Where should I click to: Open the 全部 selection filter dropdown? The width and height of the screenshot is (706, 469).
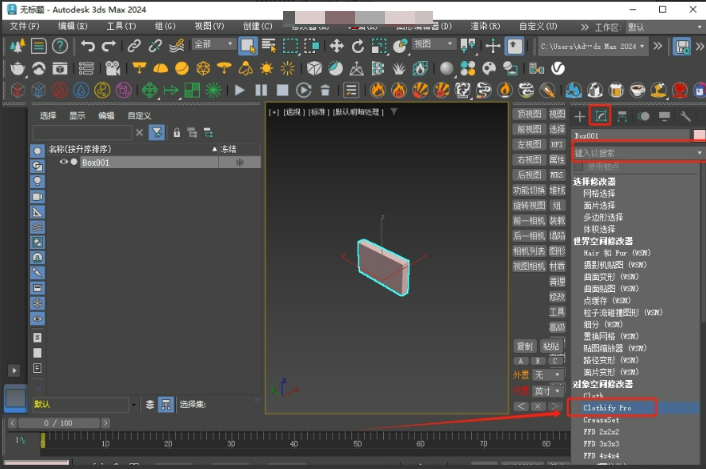(212, 45)
